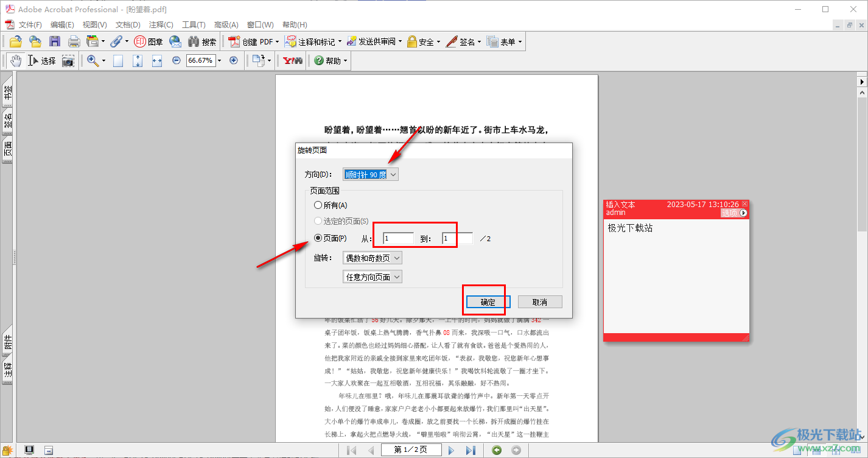Click the Save floppy disk icon

point(55,41)
